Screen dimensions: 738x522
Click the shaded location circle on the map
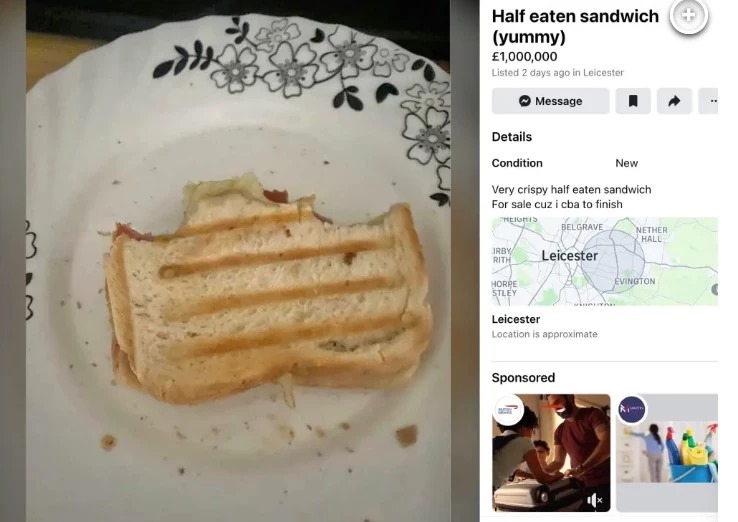612,262
